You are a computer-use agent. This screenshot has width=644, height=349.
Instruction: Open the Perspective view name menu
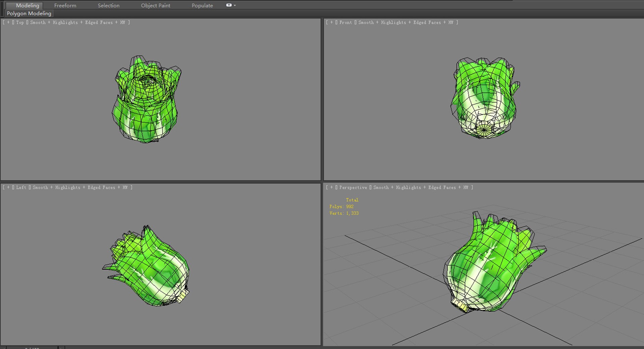(353, 188)
